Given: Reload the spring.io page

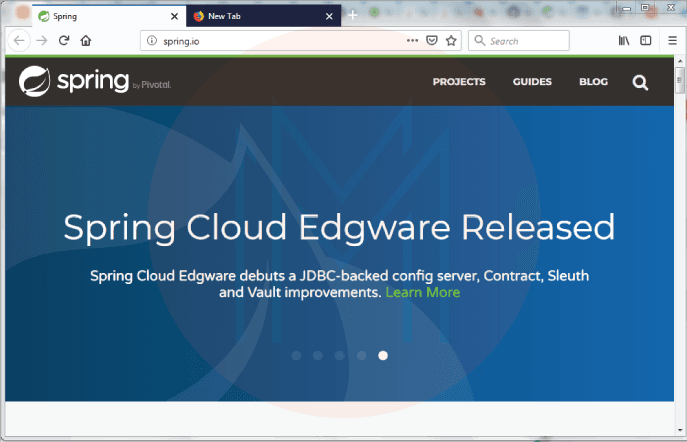Looking at the screenshot, I should click(x=64, y=41).
